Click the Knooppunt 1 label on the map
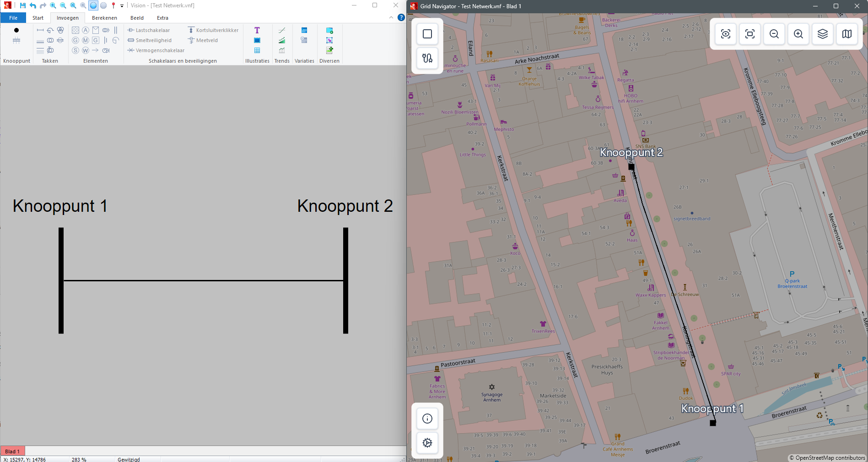 (712, 408)
